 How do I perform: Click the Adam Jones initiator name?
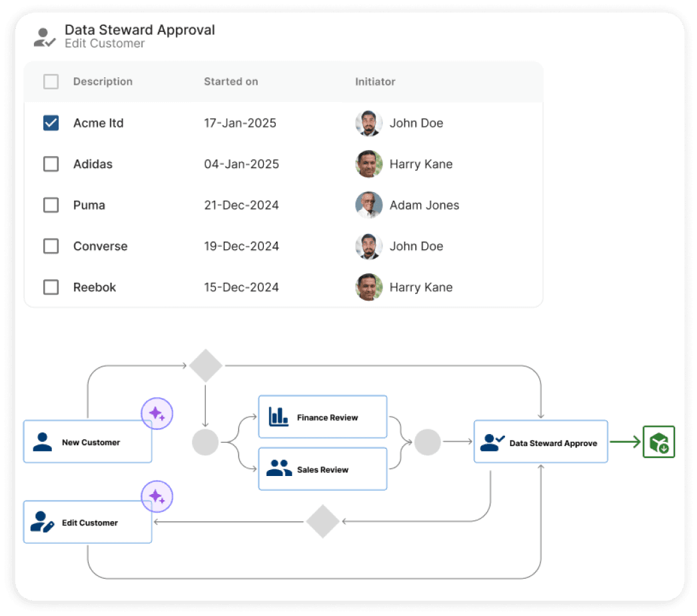(424, 205)
